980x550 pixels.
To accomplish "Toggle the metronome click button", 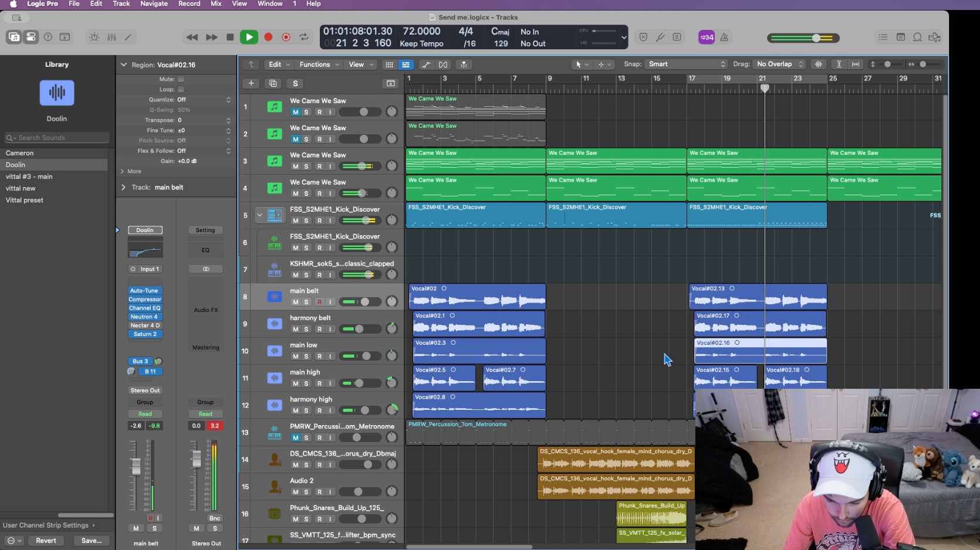I will (724, 37).
